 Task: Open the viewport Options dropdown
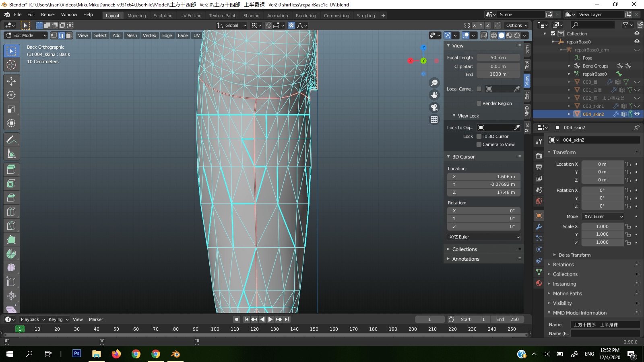(x=517, y=25)
